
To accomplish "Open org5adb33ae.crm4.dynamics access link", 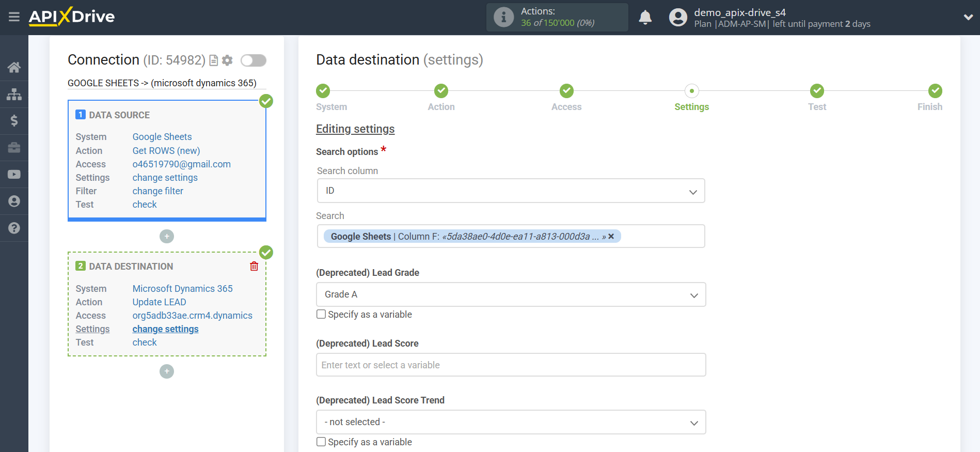I will click(192, 315).
